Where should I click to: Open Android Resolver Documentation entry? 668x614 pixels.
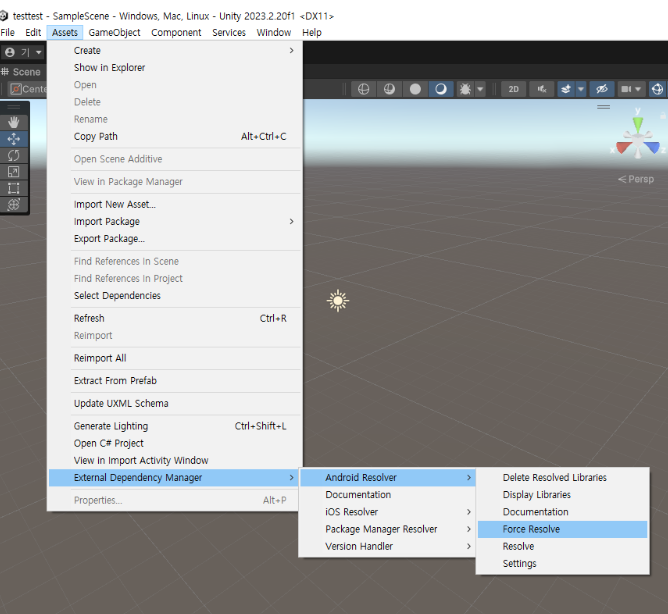562,512
